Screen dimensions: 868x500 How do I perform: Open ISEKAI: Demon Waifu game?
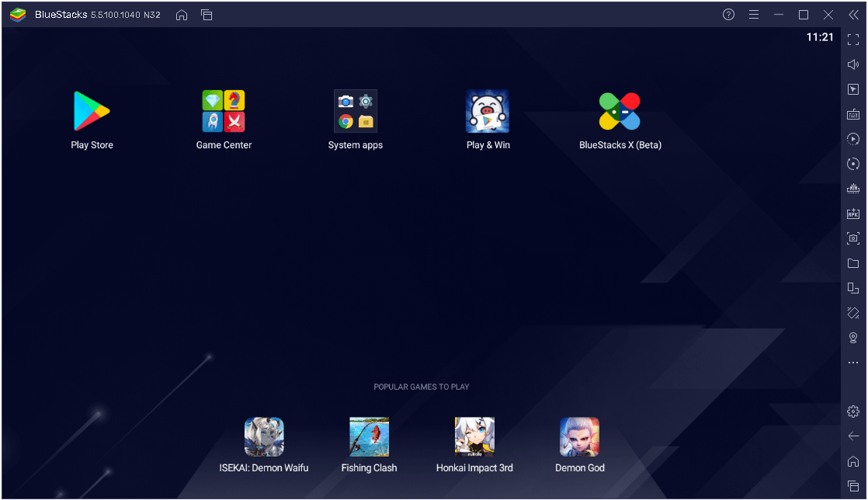coord(264,437)
